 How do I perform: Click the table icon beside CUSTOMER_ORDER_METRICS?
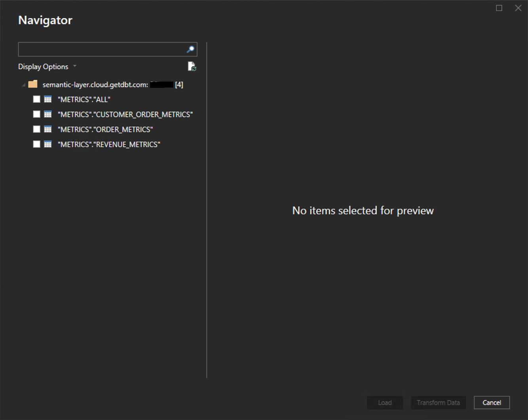pos(47,114)
